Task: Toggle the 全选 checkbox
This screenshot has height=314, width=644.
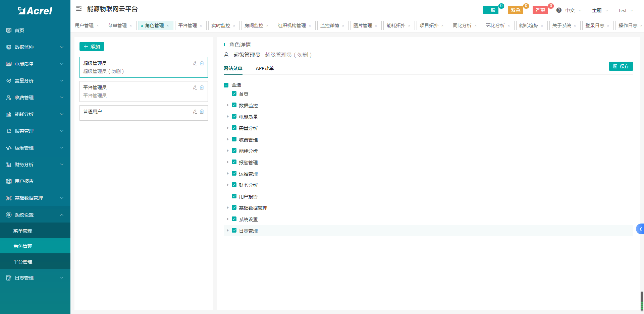Action: coord(226,85)
